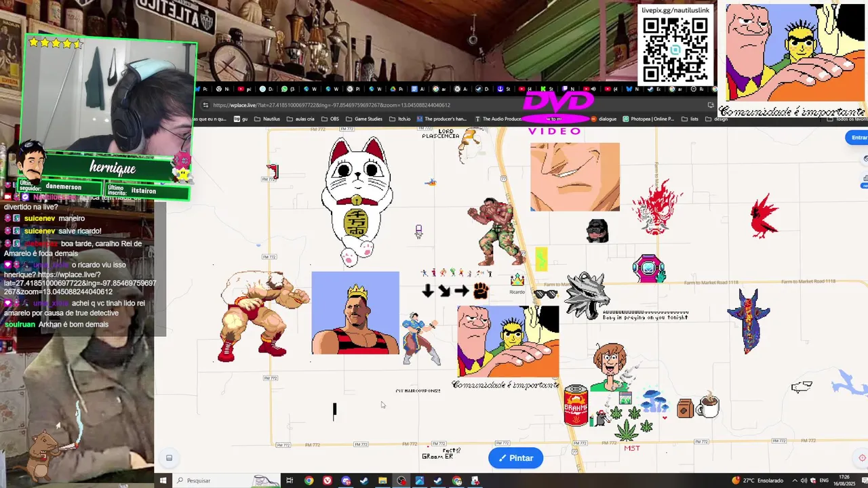The width and height of the screenshot is (868, 488).
Task: Open the Windows Start menu
Action: pos(163,481)
